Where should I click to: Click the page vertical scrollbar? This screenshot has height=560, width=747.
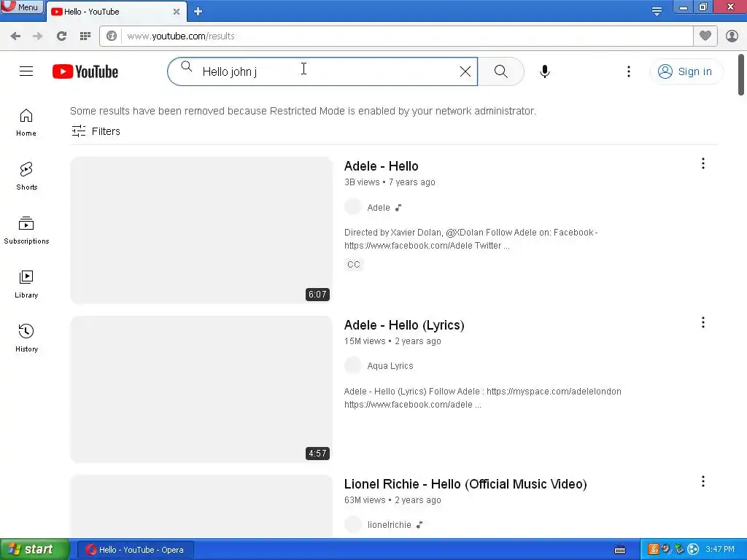(x=741, y=75)
